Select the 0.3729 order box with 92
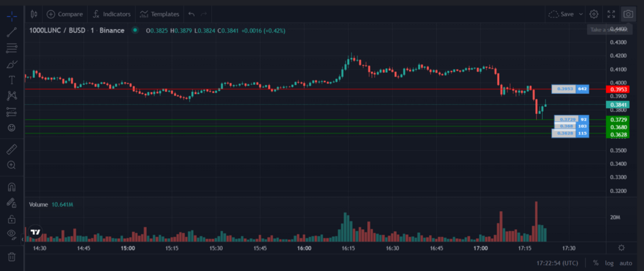Image resolution: width=644 pixels, height=271 pixels. coord(571,119)
